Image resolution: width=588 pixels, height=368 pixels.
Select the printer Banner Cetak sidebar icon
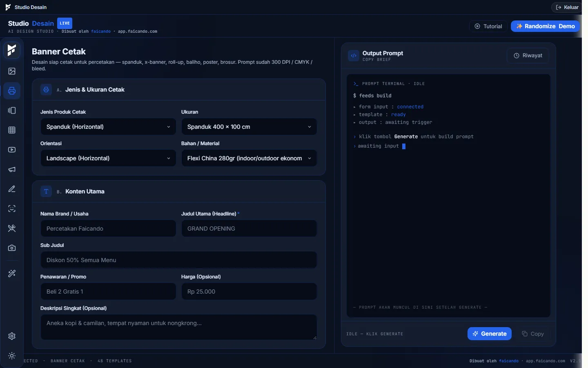12,91
